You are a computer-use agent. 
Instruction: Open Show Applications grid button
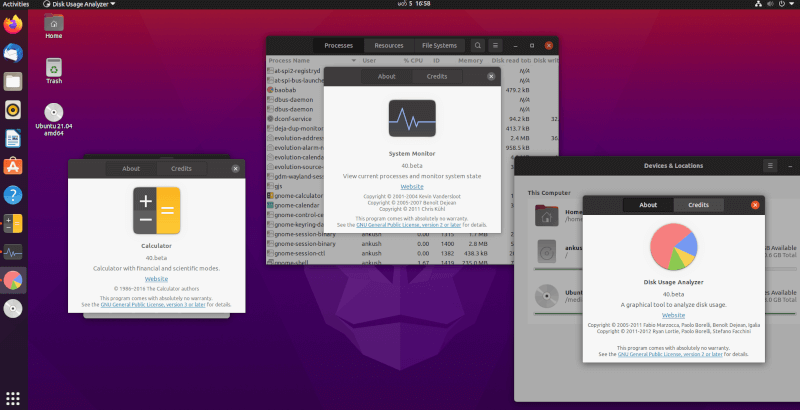point(13,397)
